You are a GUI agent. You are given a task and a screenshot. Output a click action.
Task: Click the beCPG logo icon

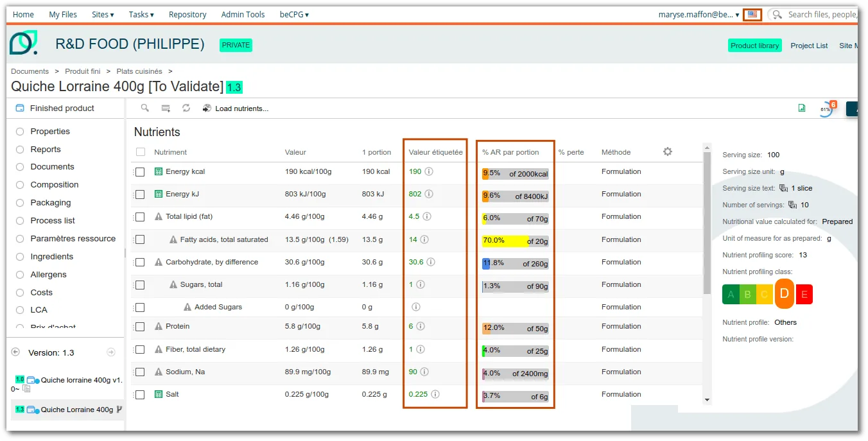(x=23, y=42)
